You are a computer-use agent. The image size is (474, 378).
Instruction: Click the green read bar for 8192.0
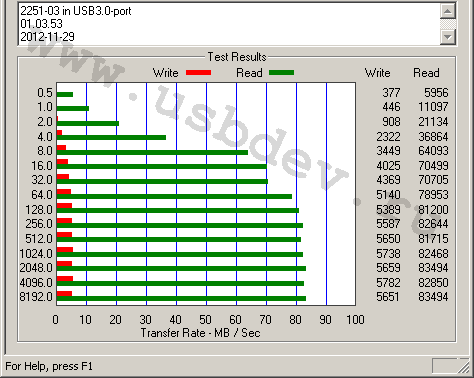181,298
